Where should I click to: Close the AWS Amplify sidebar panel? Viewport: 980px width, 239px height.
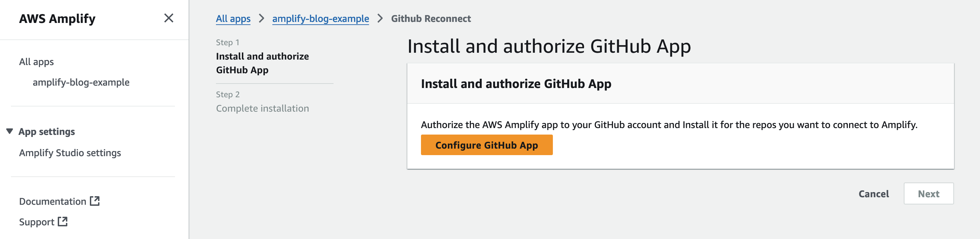(x=168, y=18)
